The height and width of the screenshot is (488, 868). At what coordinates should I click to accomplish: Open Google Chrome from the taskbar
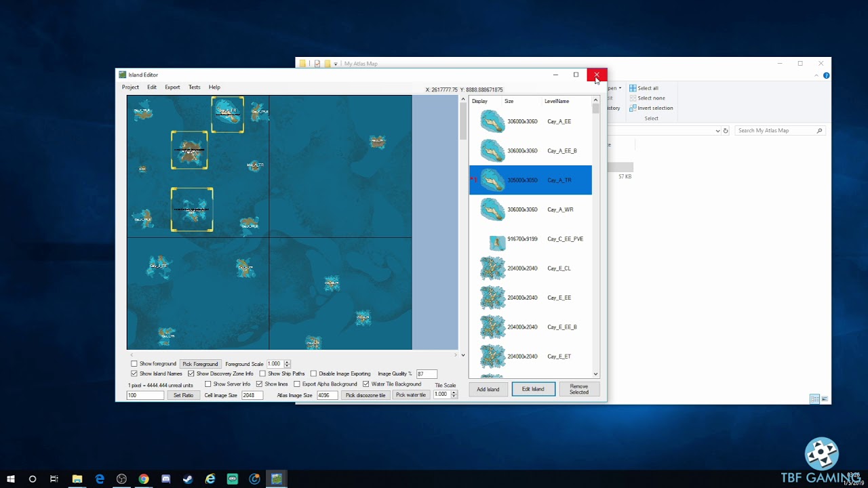point(144,479)
